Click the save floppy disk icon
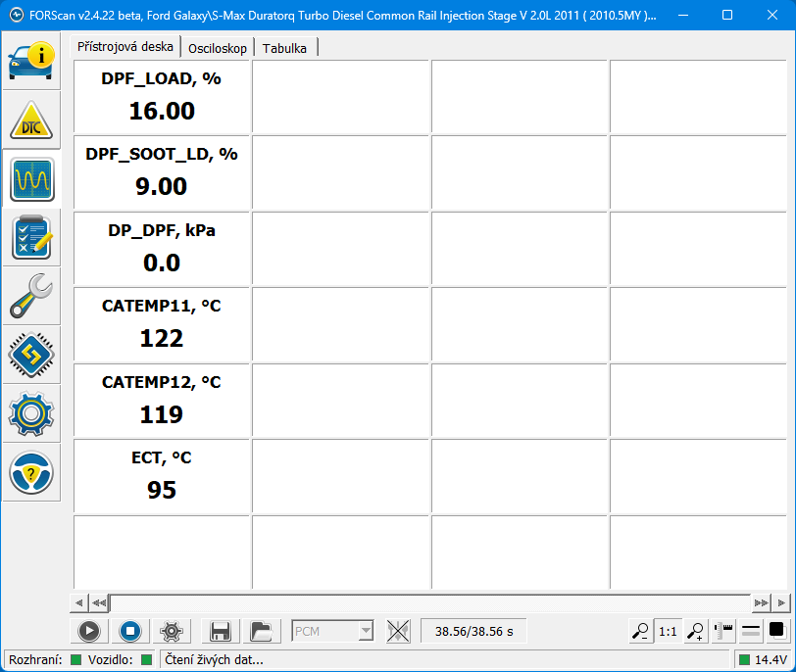Viewport: 796px width, 672px height. 220,632
